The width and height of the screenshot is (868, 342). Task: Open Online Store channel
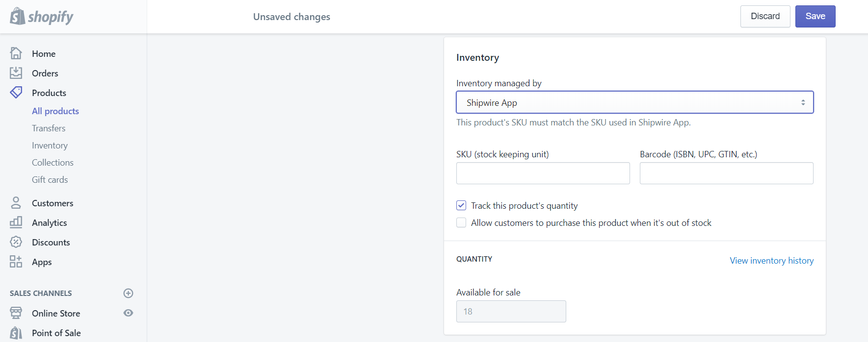pos(56,313)
